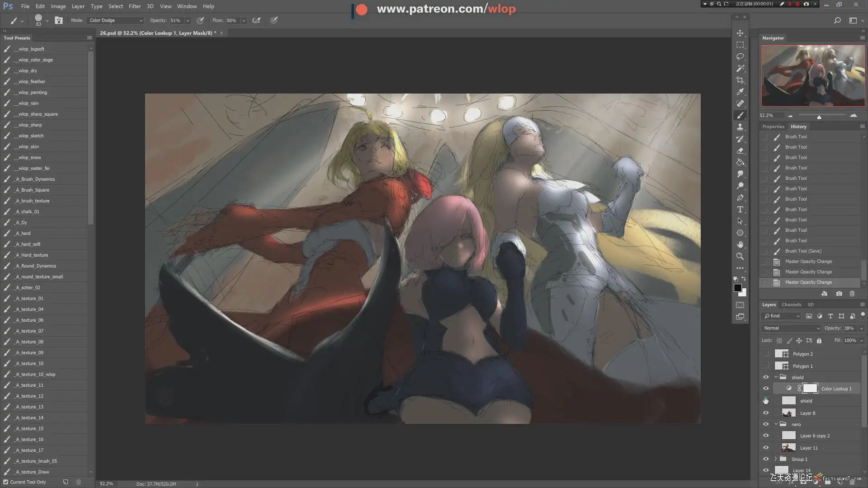This screenshot has width=868, height=488.
Task: Hide the Layer 8 layer
Action: [x=766, y=413]
